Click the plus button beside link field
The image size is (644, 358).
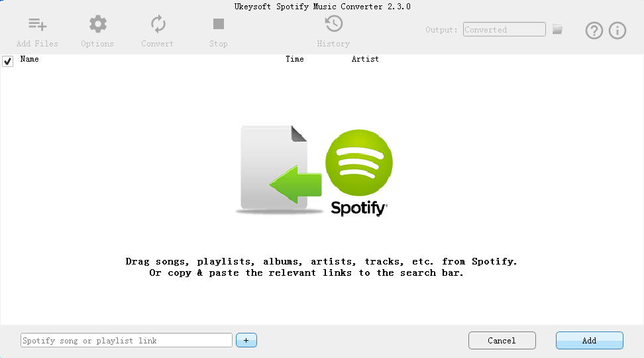246,340
